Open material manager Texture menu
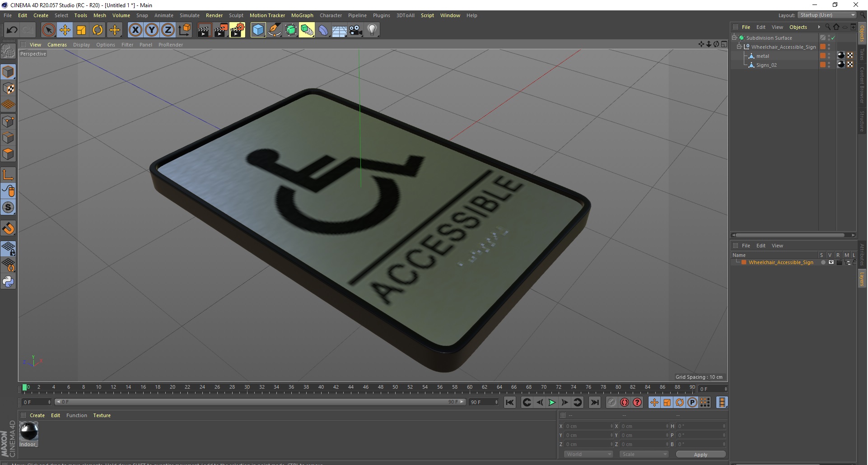868x465 pixels. click(x=102, y=415)
